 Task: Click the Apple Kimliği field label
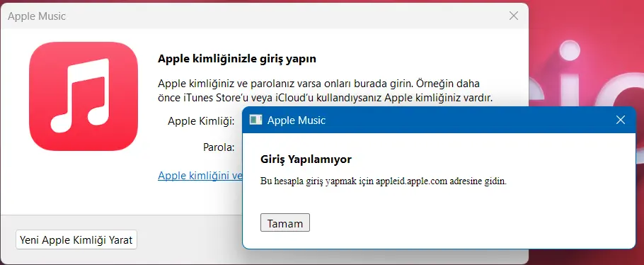tap(201, 121)
